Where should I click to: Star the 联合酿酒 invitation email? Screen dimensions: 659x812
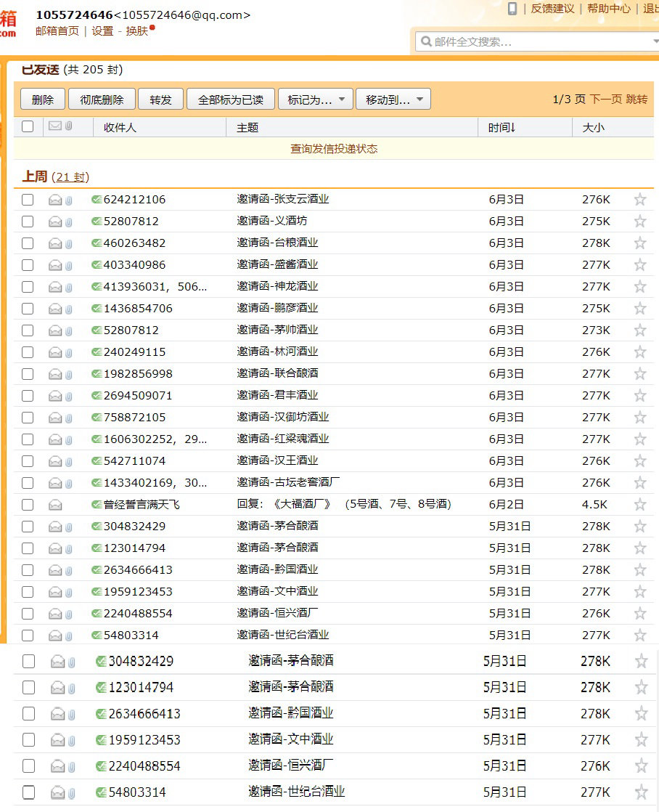[639, 374]
